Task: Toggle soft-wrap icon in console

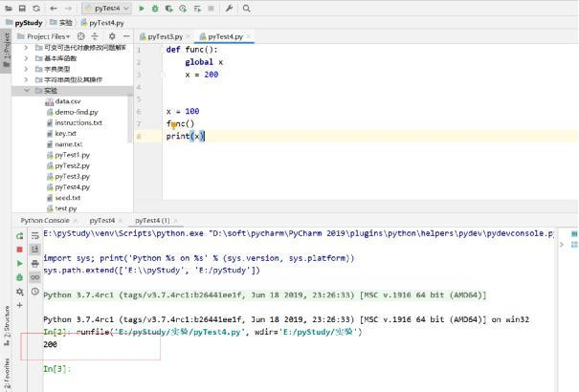Action: 35,236
